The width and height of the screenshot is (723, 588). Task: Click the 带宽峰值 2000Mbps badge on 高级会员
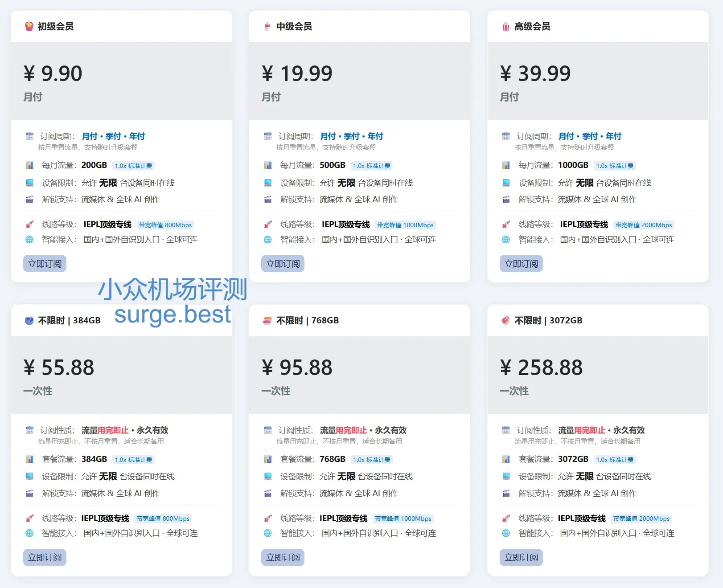point(644,225)
